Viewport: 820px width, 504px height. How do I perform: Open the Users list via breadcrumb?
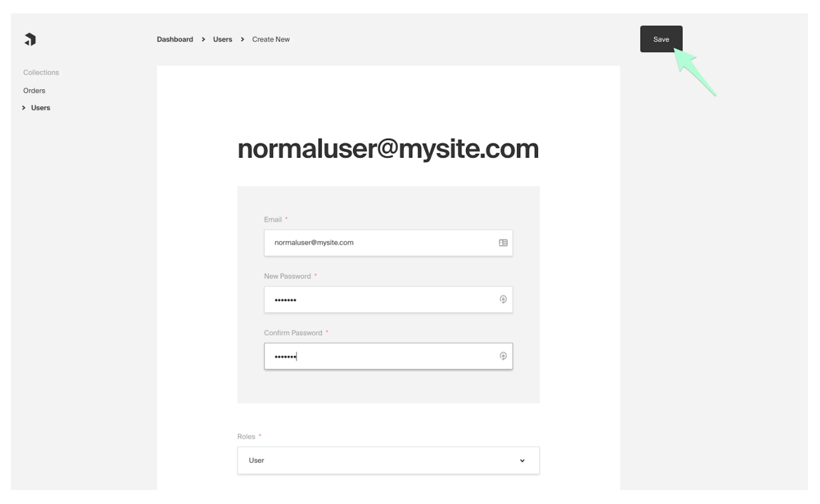(222, 39)
